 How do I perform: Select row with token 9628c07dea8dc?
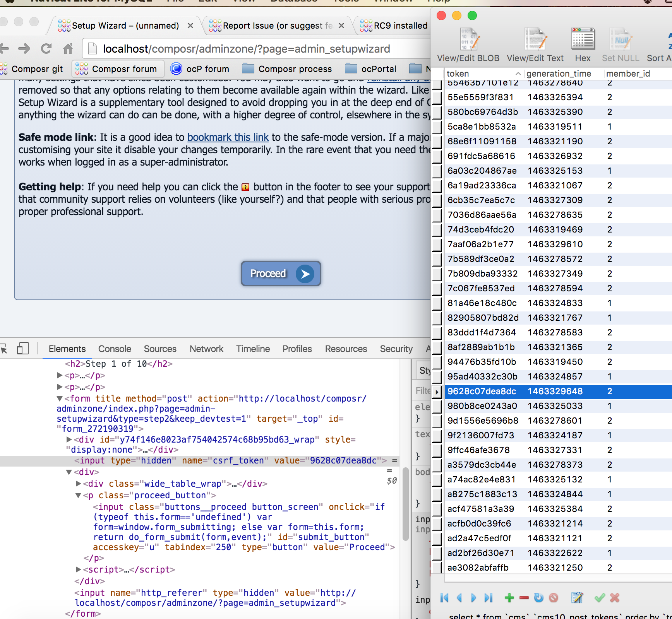pyautogui.click(x=558, y=391)
